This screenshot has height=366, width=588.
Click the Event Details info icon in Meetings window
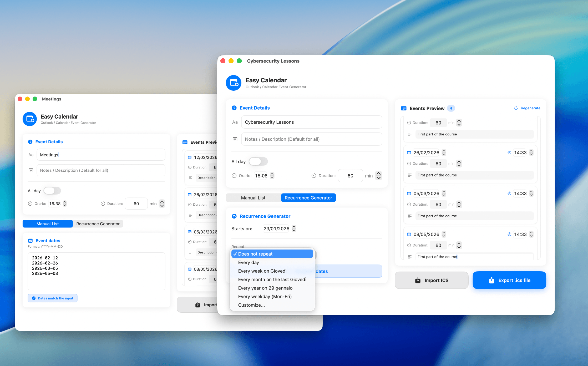point(30,142)
